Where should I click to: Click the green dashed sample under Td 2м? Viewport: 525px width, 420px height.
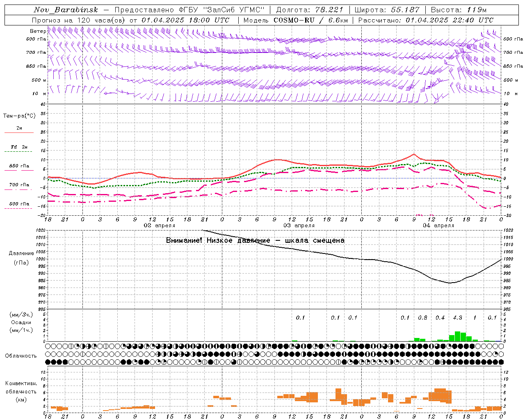click(x=19, y=152)
